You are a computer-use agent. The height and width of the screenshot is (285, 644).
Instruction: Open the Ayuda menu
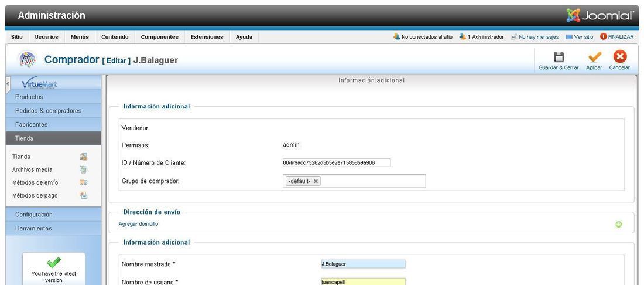[244, 36]
